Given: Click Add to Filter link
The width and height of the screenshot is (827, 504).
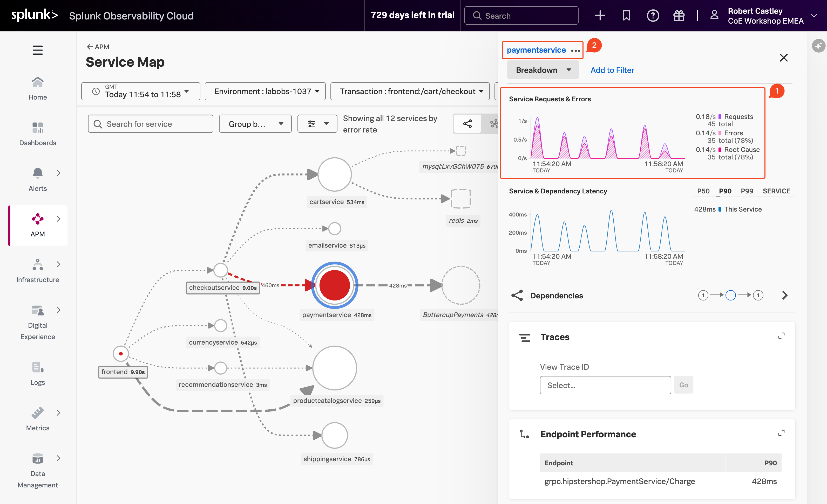Looking at the screenshot, I should pyautogui.click(x=612, y=70).
